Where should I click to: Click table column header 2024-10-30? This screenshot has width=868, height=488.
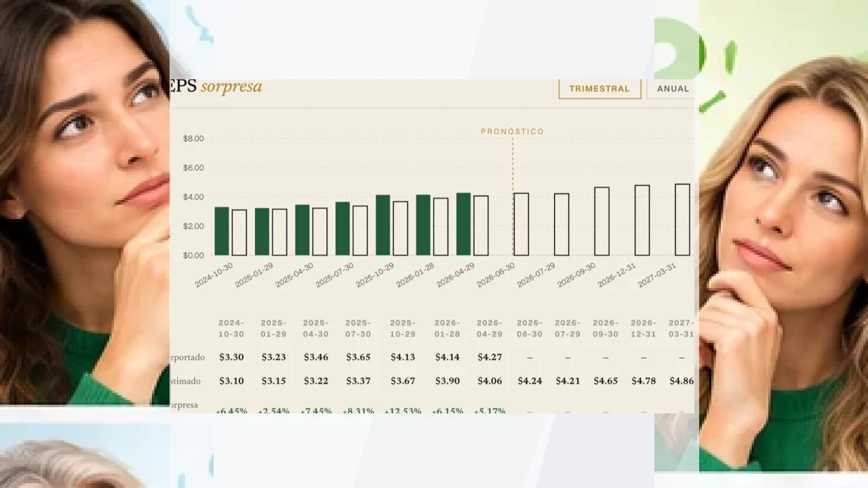[231, 329]
